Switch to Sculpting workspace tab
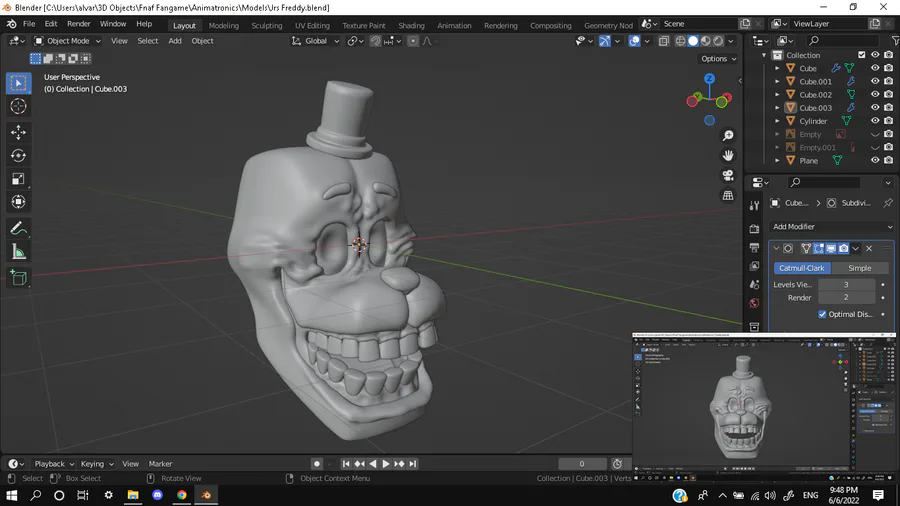Viewport: 900px width, 506px height. tap(267, 25)
